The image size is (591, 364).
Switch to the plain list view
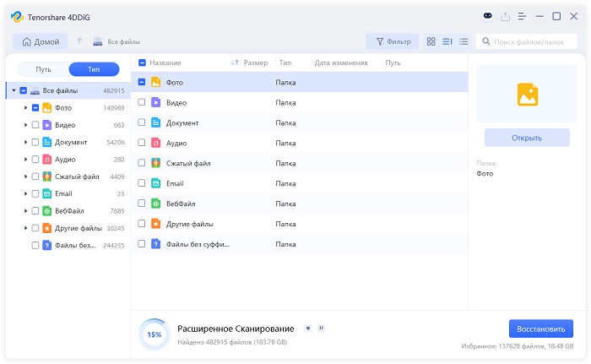pos(463,41)
